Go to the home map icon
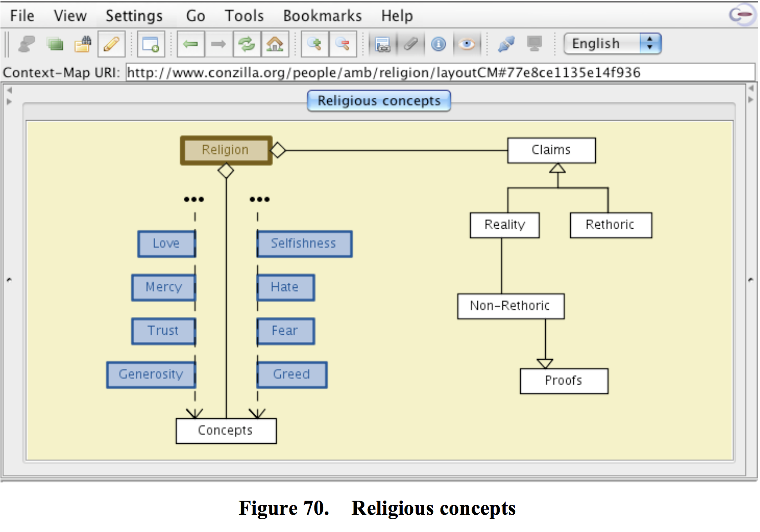This screenshot has height=532, width=760. click(x=275, y=44)
